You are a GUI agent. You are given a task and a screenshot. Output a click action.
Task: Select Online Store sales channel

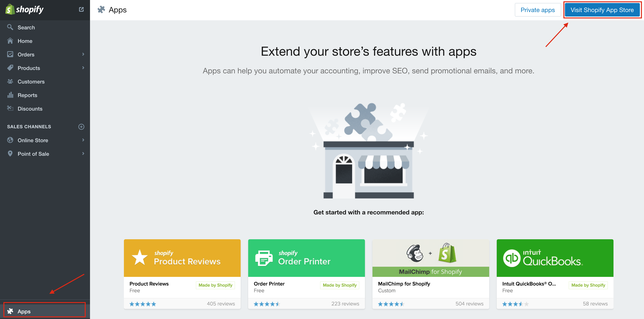click(x=45, y=140)
